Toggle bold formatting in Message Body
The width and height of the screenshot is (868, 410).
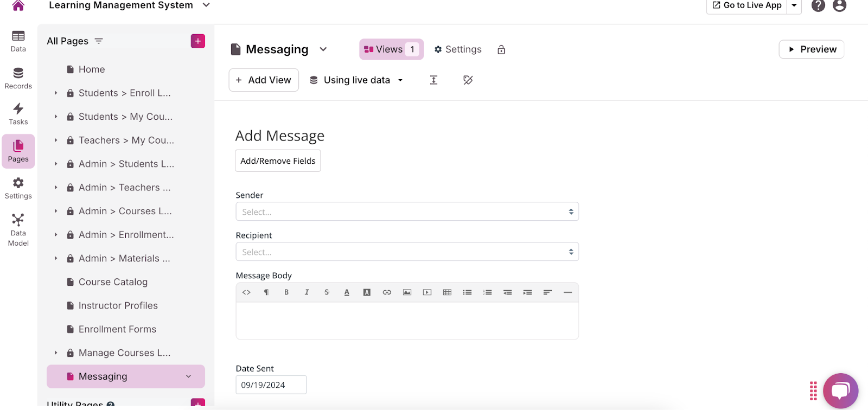(286, 292)
